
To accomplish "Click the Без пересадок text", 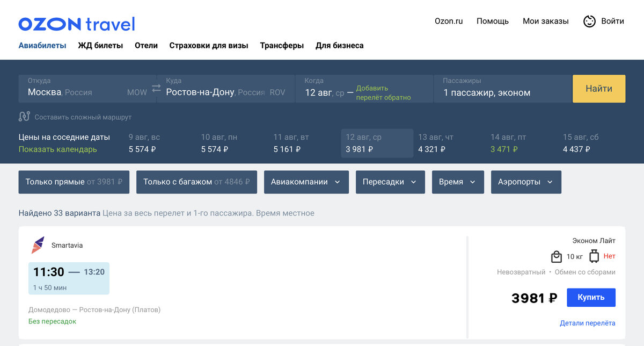I will coord(52,321).
